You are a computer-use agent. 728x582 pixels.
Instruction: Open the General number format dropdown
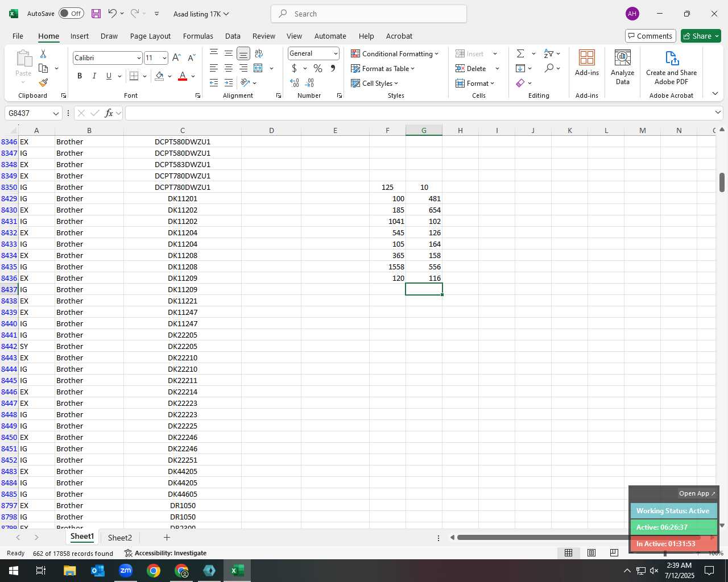click(336, 53)
